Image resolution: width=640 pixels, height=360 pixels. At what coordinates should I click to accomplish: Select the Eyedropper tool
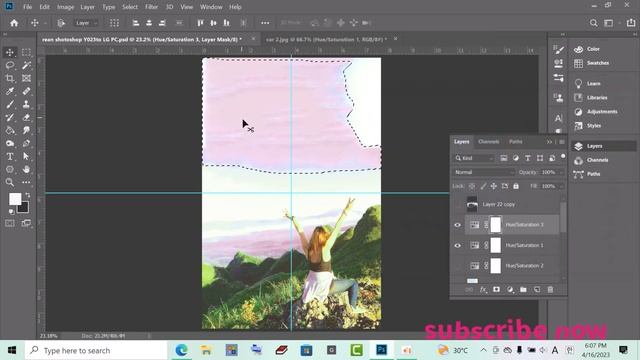point(10,91)
